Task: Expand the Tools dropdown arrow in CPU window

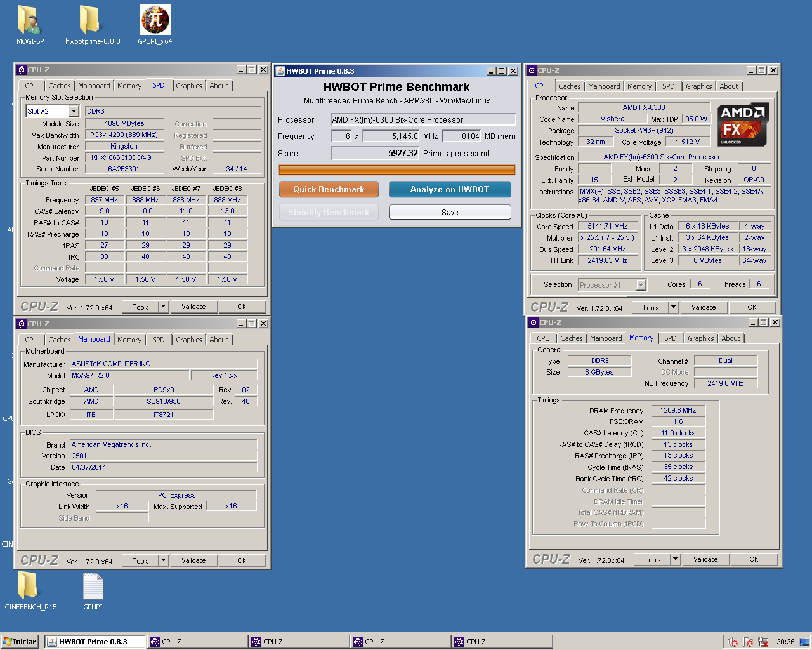Action: click(673, 307)
